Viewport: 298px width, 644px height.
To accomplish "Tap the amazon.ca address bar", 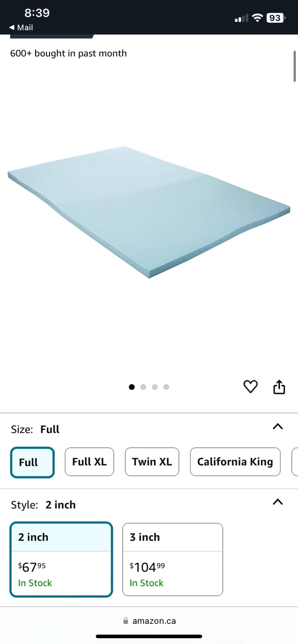I will pos(149,621).
